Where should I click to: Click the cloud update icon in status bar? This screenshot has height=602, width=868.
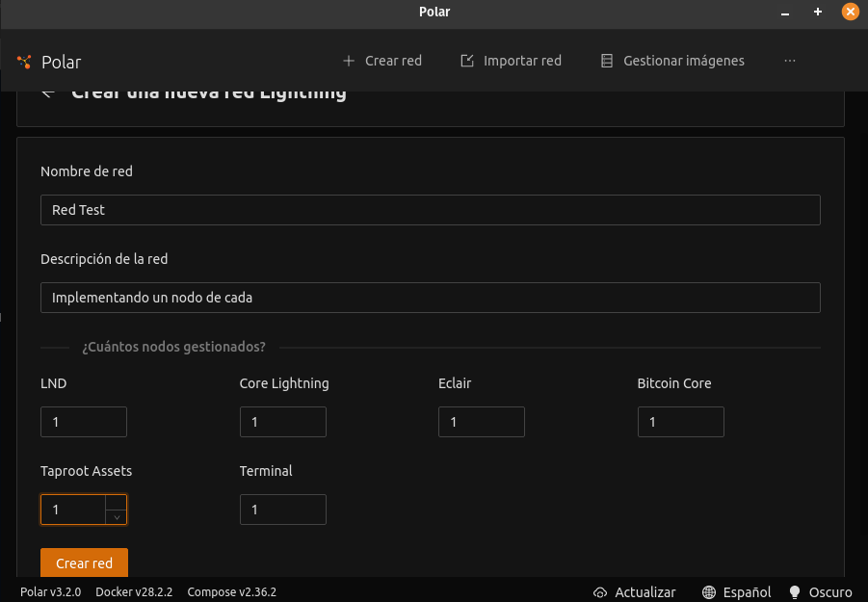(x=600, y=592)
